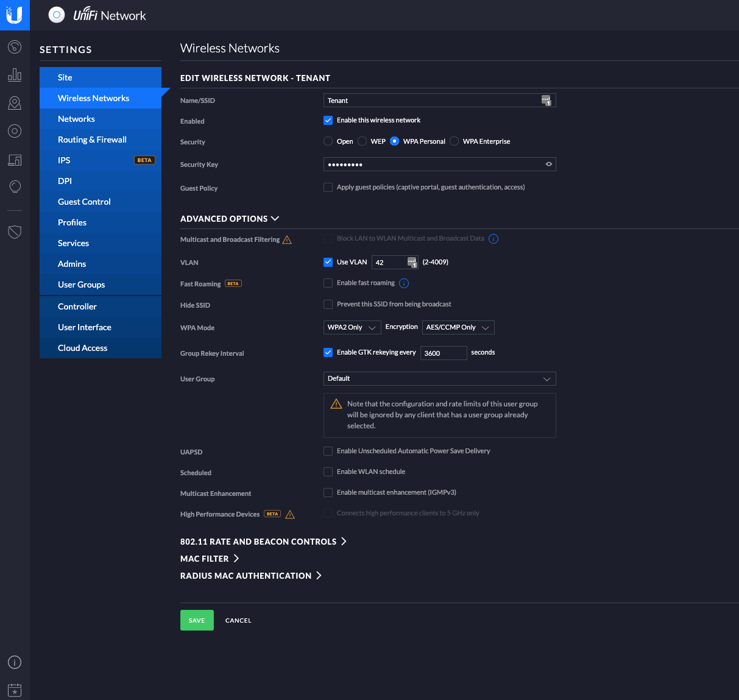
Task: Check the Apply guest policies checkbox
Action: (328, 188)
